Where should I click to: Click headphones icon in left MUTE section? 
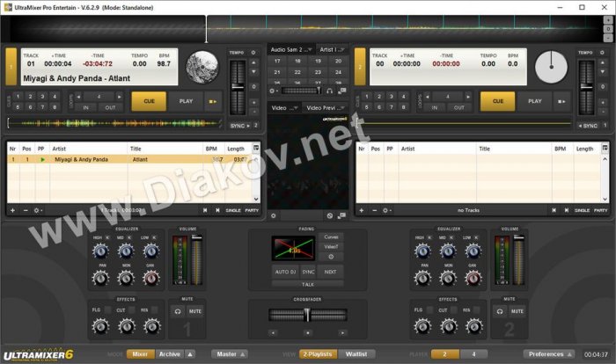click(x=176, y=311)
